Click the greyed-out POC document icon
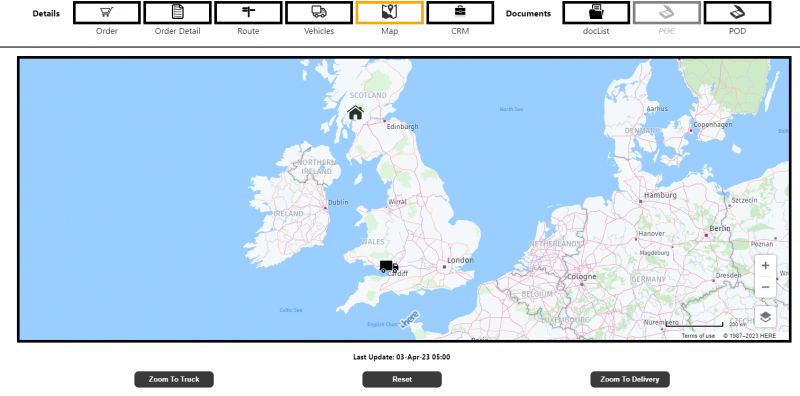800x396 pixels. [x=667, y=13]
